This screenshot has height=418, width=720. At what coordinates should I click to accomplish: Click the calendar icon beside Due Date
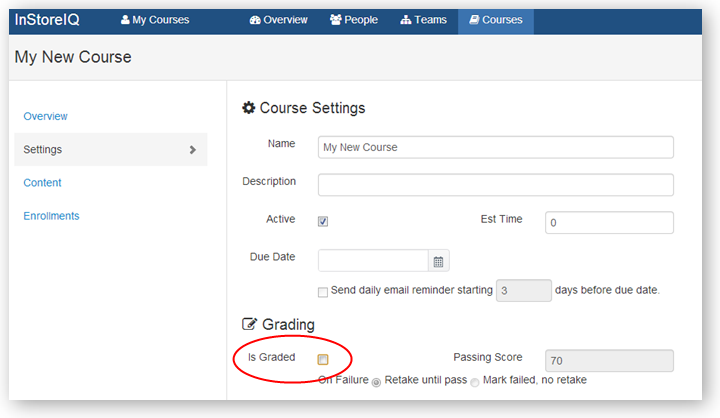(x=438, y=261)
